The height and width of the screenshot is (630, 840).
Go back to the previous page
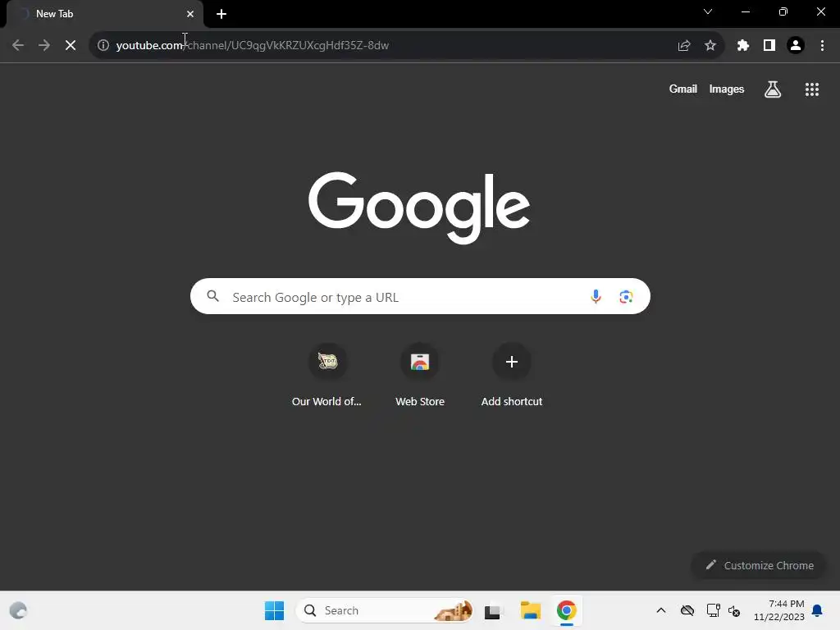[18, 46]
